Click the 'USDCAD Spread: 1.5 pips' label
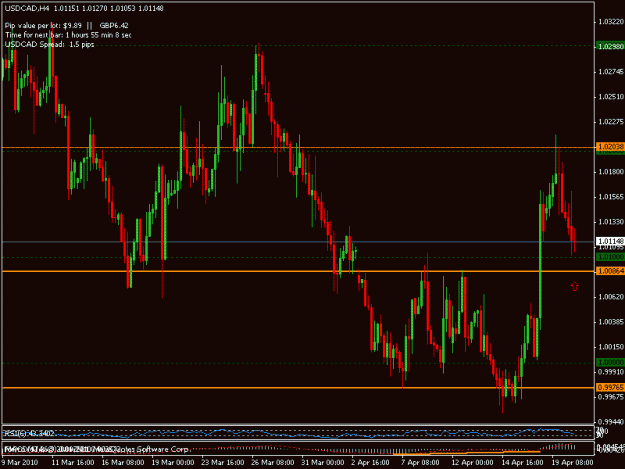This screenshot has height=469, width=625. pos(49,44)
